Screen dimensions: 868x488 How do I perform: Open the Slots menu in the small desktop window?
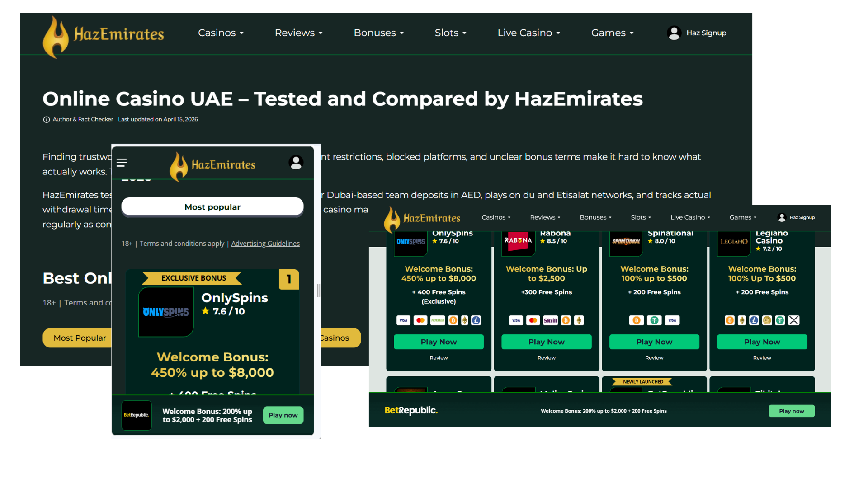tap(641, 217)
